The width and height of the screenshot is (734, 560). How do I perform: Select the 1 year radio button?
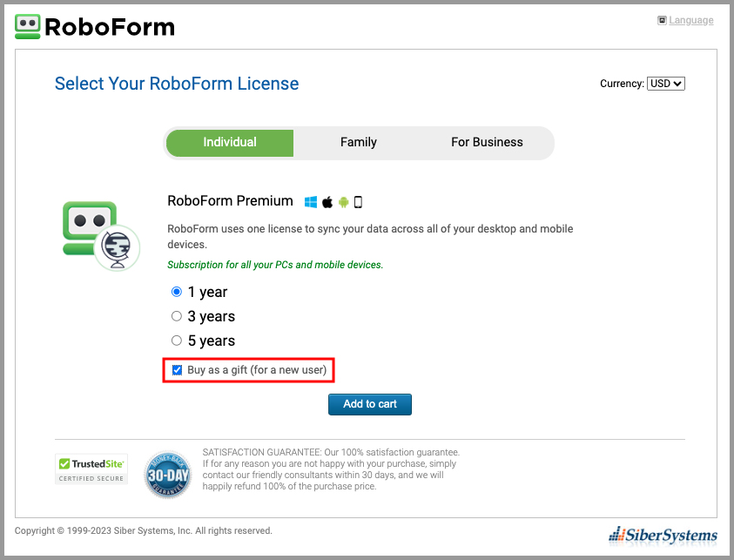coord(177,292)
